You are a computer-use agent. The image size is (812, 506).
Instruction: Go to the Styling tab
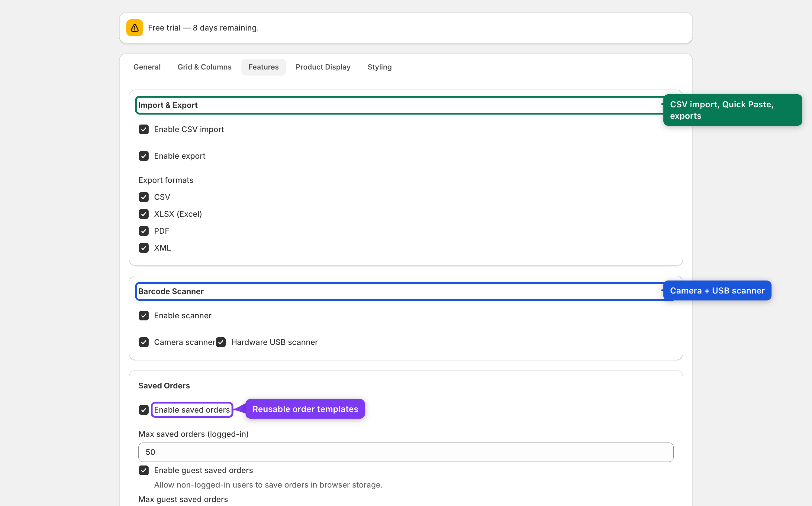379,67
